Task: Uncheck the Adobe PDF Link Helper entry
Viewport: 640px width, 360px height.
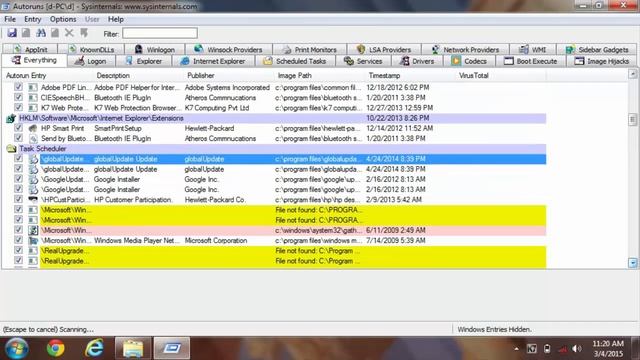Action: 18,87
